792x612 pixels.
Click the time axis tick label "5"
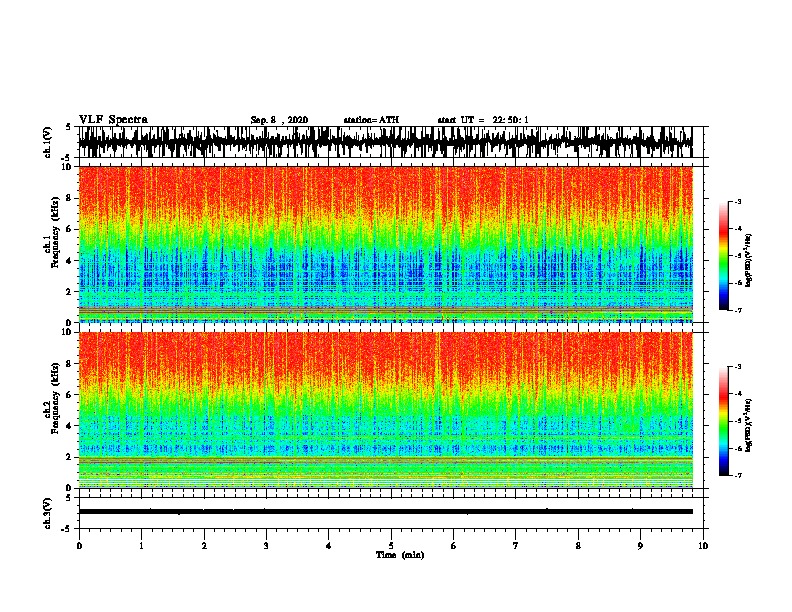pyautogui.click(x=391, y=546)
